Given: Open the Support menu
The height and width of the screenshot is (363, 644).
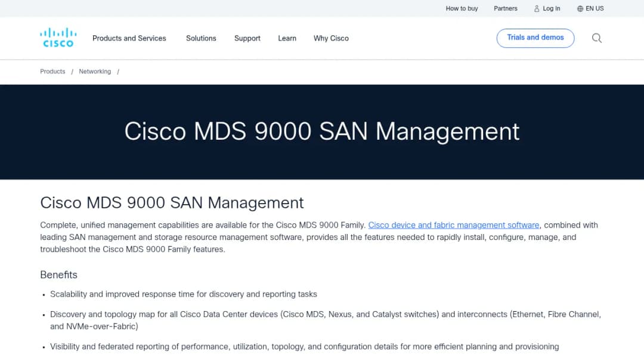Looking at the screenshot, I should click(x=247, y=38).
